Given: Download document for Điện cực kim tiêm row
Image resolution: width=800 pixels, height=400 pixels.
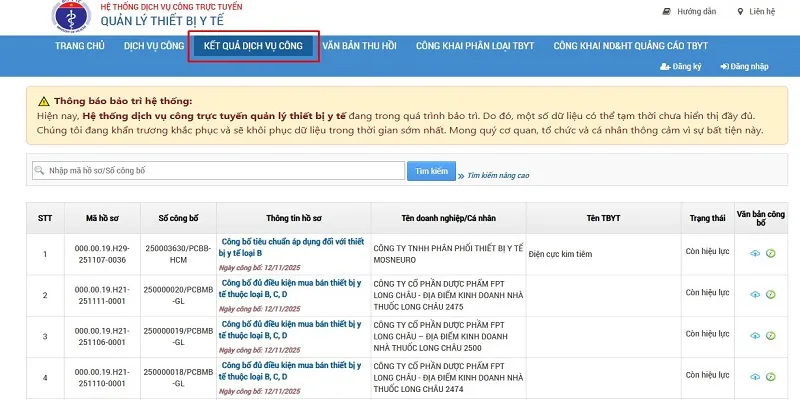Looking at the screenshot, I should click(755, 253).
